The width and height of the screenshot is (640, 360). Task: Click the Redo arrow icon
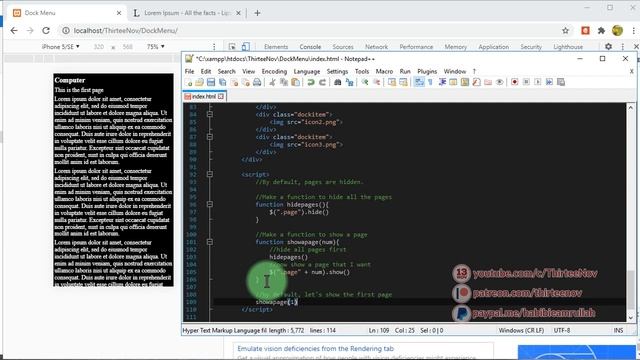point(322,82)
